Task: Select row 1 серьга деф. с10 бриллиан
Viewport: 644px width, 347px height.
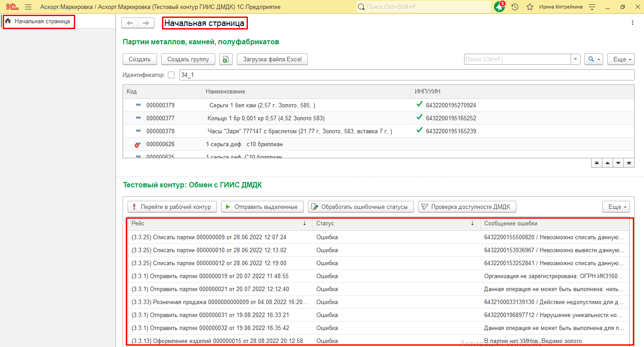Action: pyautogui.click(x=378, y=144)
